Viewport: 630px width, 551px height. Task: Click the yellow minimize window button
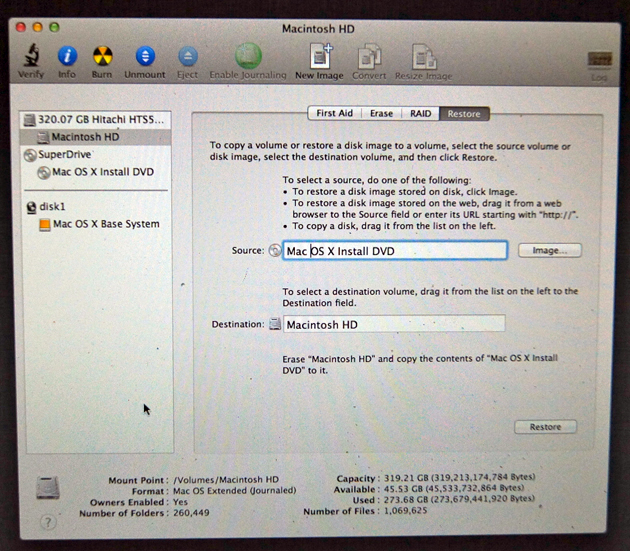[37, 27]
